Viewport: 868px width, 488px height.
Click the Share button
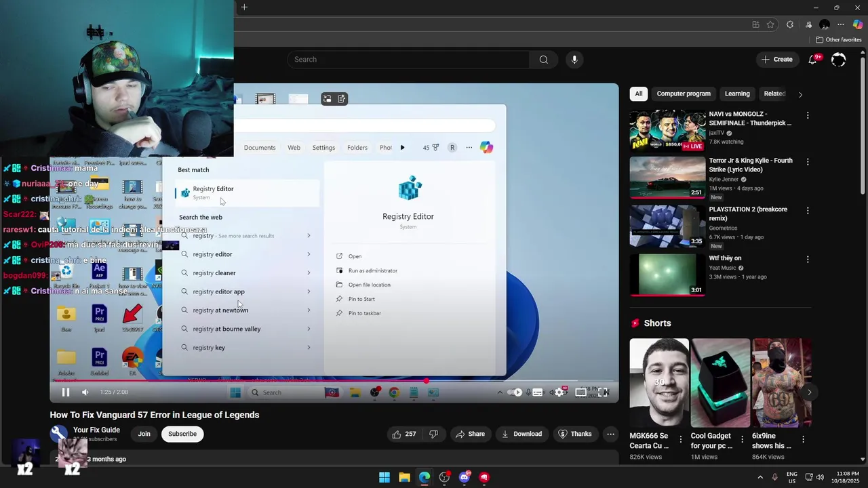click(470, 434)
